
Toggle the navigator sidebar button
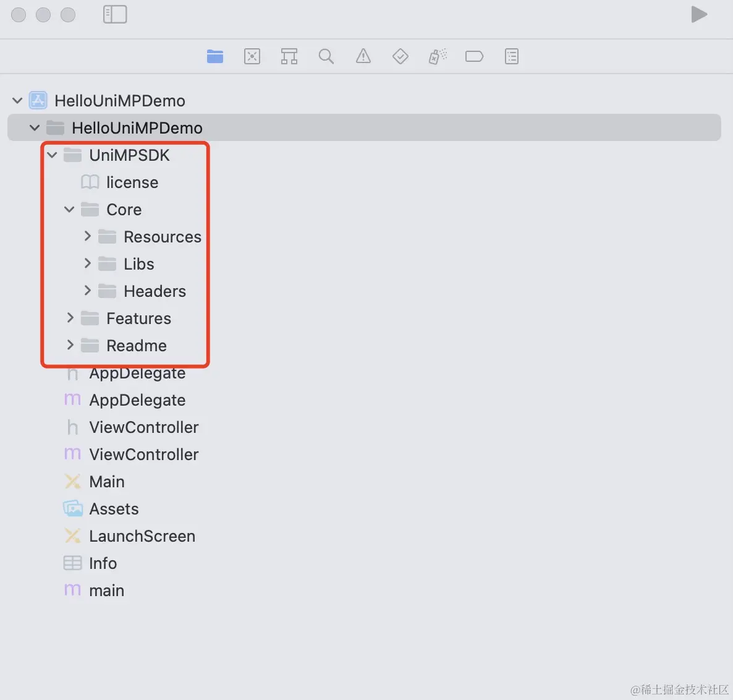(115, 14)
